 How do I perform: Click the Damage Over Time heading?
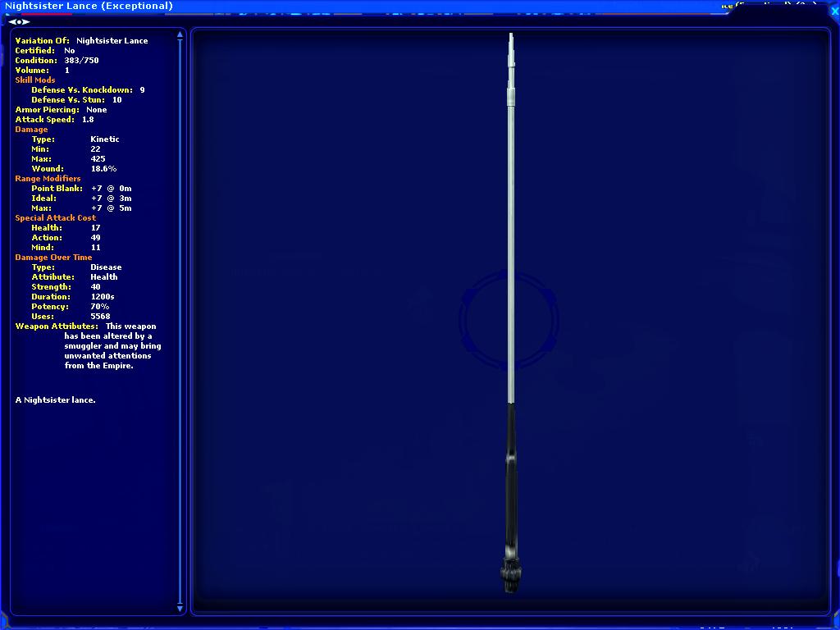click(x=53, y=257)
